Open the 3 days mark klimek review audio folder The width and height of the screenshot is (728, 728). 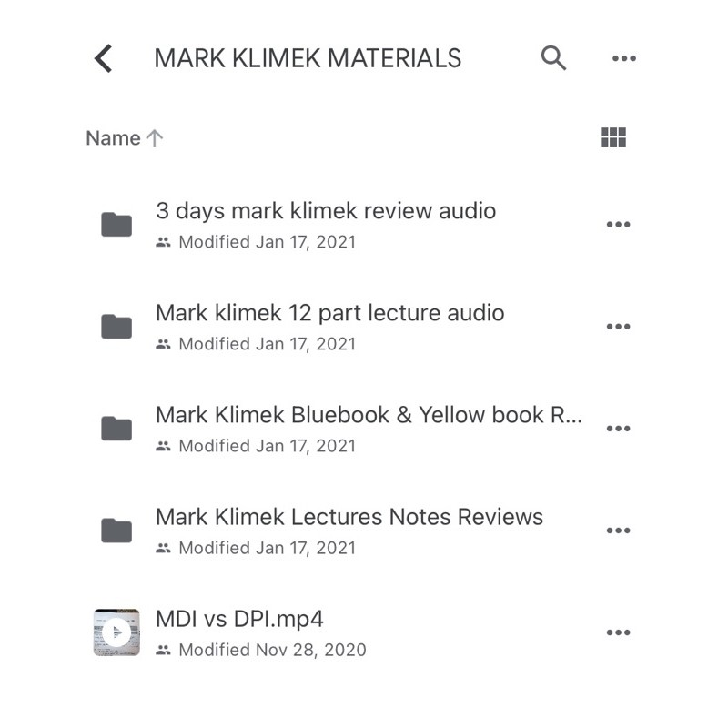coord(326,211)
